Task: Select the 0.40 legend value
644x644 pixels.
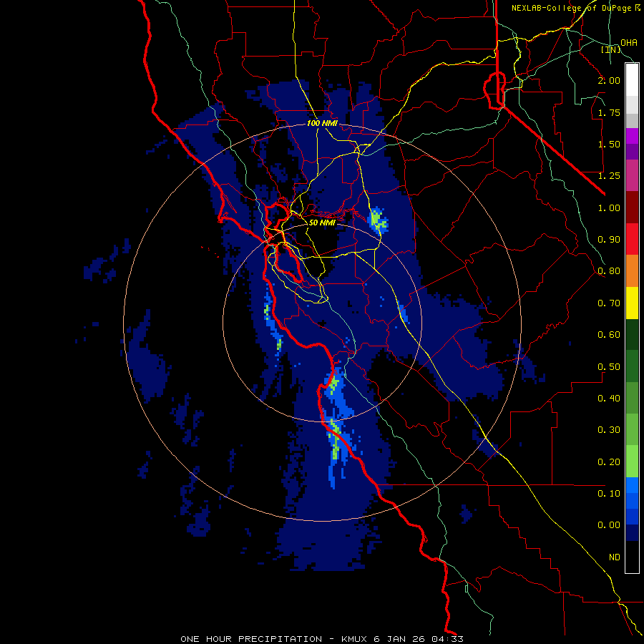Action: pos(609,399)
